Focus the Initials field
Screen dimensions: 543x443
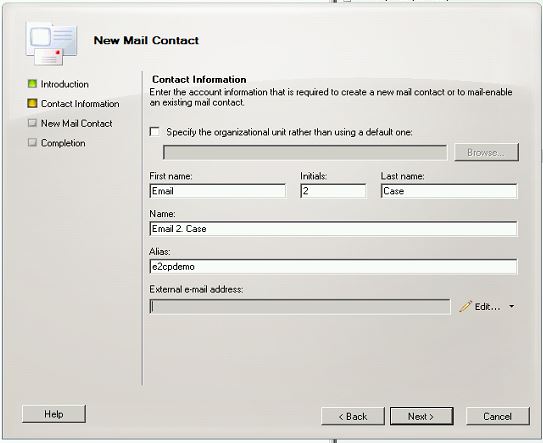tap(333, 191)
